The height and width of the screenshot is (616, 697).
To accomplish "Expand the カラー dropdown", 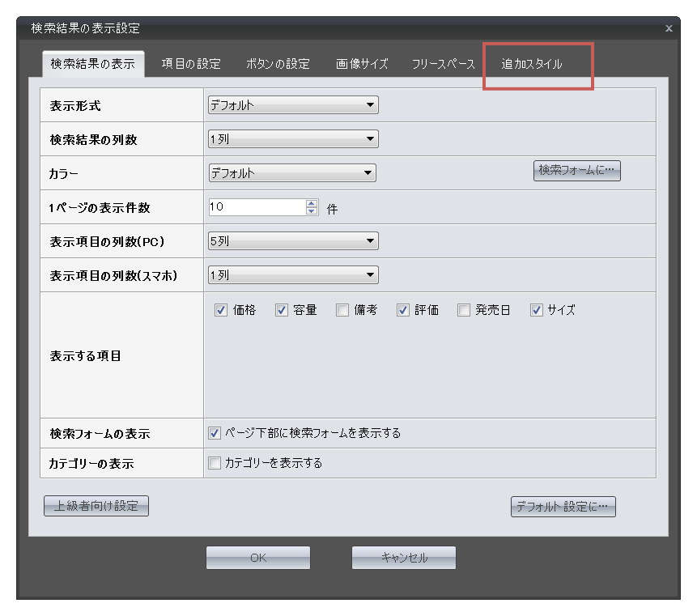I will (292, 173).
